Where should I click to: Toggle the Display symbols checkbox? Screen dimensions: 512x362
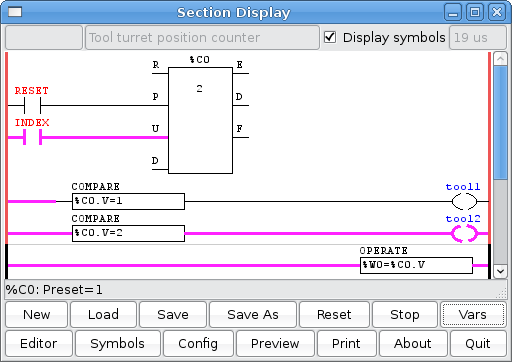[x=330, y=37]
